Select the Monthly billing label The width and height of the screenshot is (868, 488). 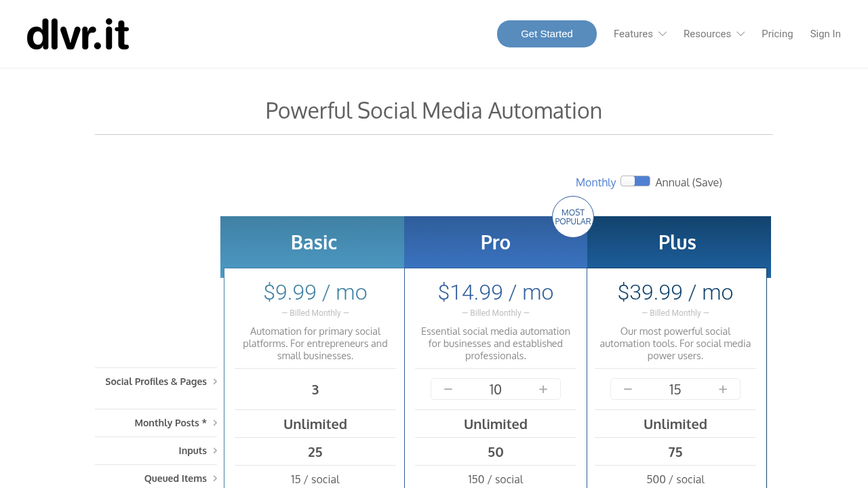tap(595, 182)
